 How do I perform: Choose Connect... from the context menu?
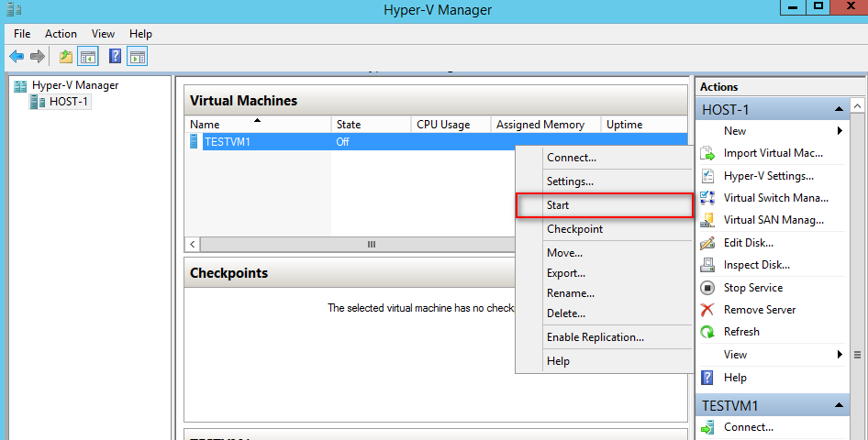tap(605, 158)
